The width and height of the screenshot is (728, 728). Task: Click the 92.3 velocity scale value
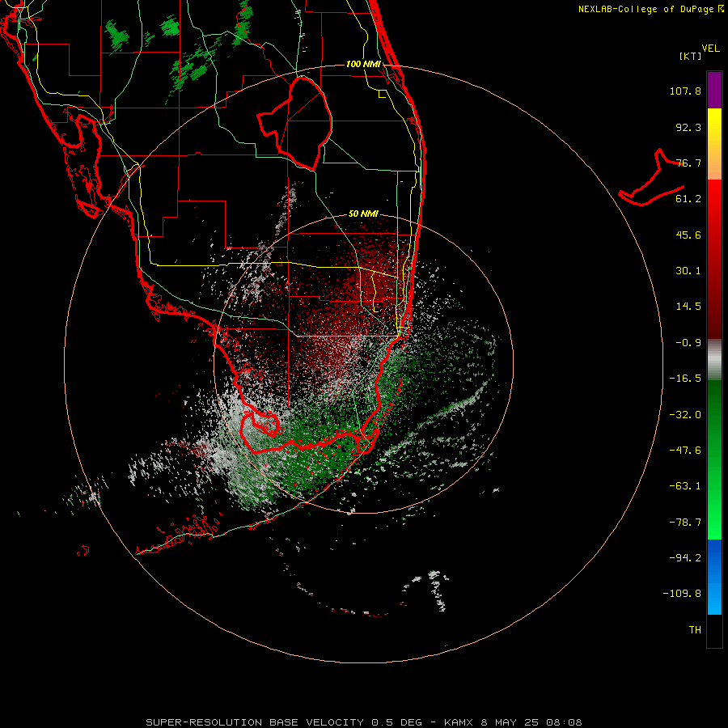coord(688,127)
